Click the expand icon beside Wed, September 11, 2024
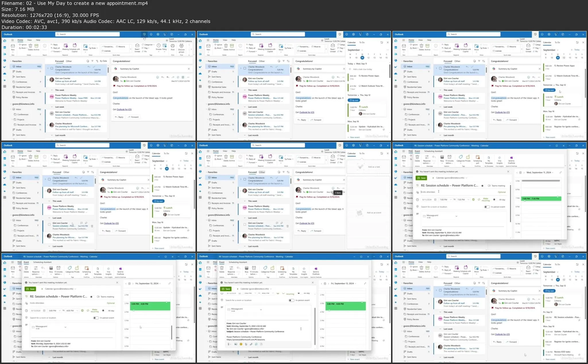This screenshot has height=364, width=588. [x=560, y=172]
